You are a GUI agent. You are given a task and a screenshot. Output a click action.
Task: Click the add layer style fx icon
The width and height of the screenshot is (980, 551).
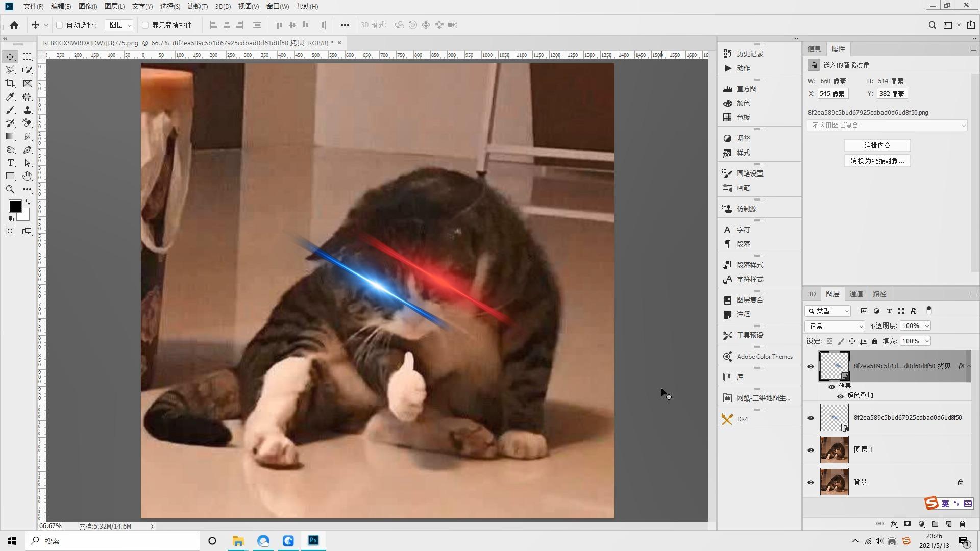click(x=894, y=524)
